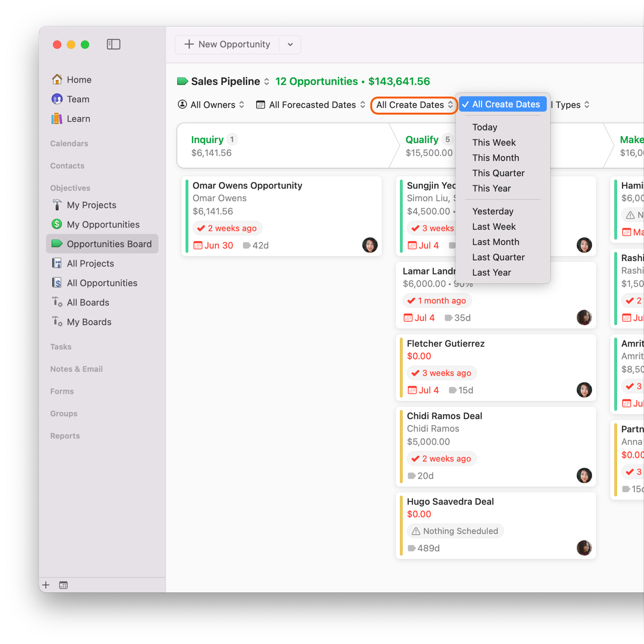Open the New Opportunity dropdown arrow
644x644 pixels.
[x=290, y=44]
